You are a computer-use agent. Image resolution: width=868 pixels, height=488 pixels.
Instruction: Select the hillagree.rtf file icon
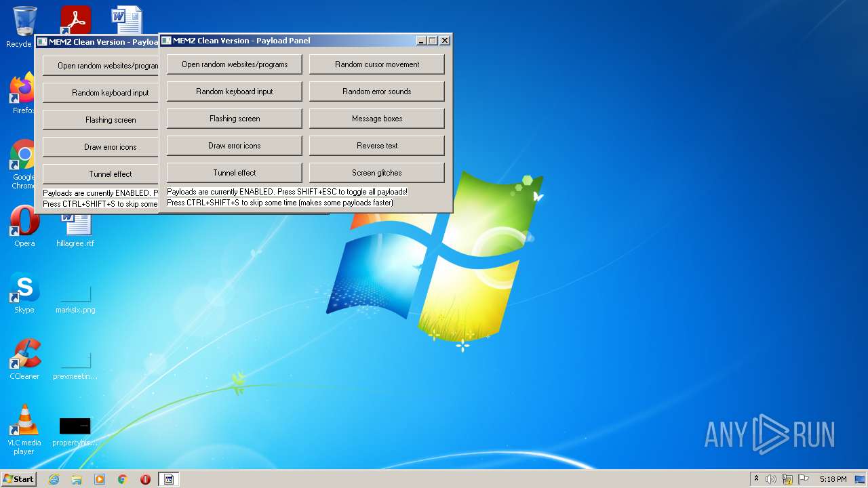pyautogui.click(x=75, y=230)
